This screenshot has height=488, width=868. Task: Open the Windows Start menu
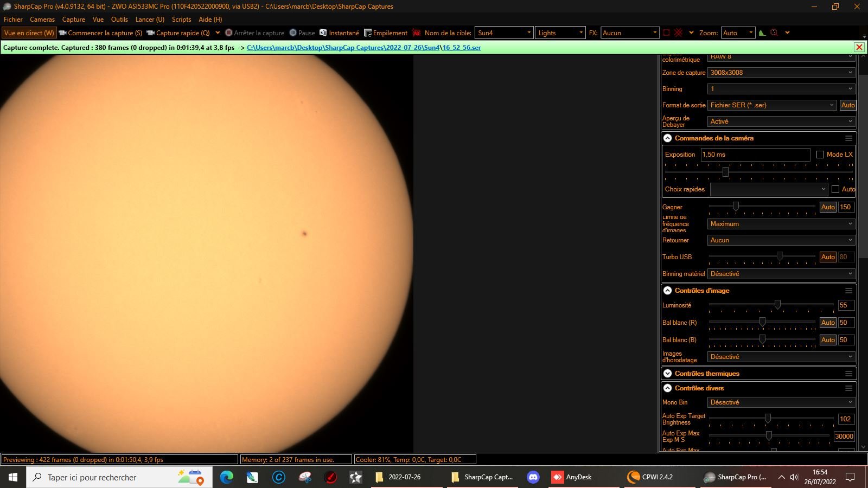click(x=13, y=477)
